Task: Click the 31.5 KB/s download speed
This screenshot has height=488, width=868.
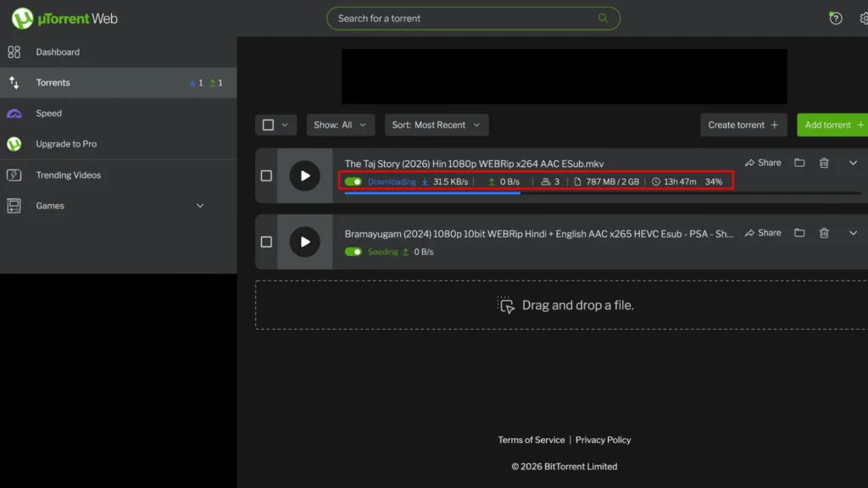Action: pyautogui.click(x=450, y=181)
